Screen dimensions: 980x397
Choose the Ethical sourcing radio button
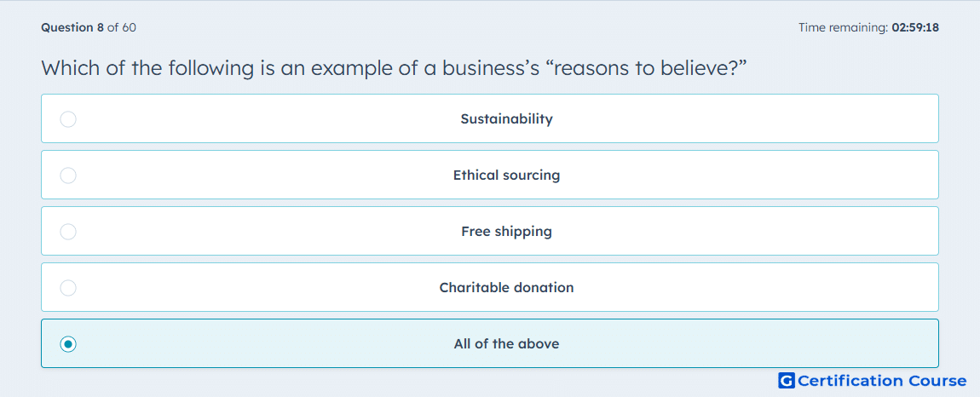(68, 175)
